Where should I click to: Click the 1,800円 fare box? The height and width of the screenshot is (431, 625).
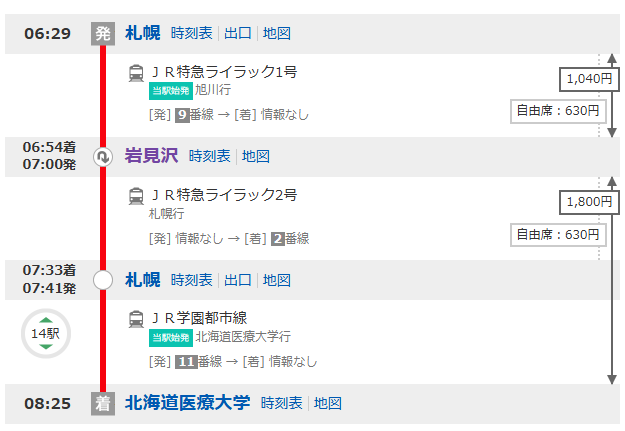582,202
